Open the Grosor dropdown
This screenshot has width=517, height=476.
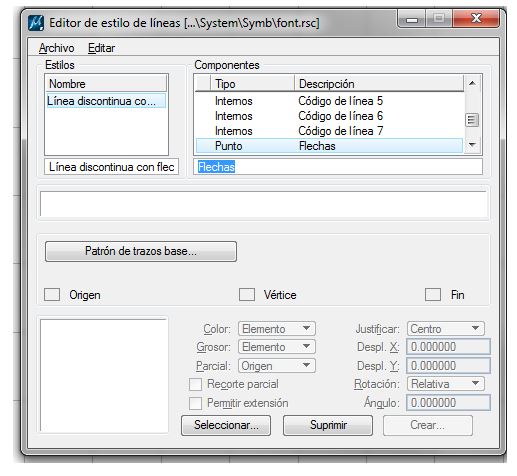point(277,347)
